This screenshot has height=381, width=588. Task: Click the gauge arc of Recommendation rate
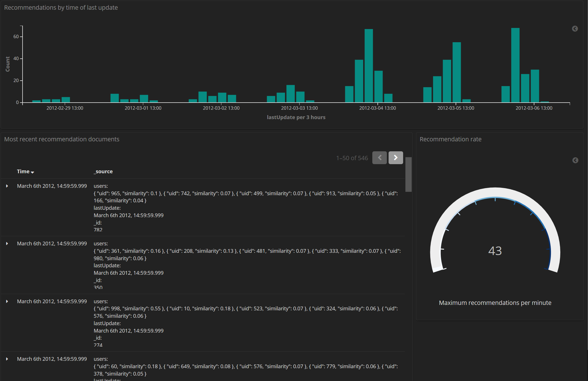tap(495, 192)
